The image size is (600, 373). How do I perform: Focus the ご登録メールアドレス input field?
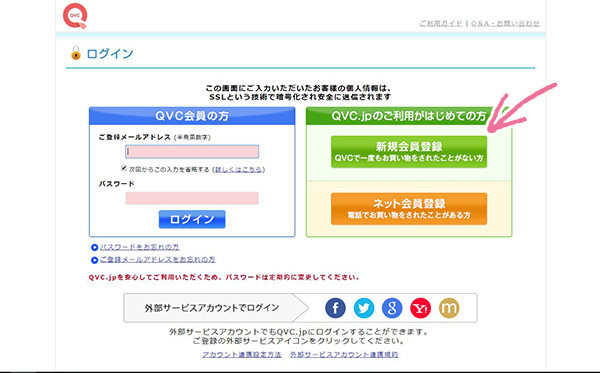point(192,151)
